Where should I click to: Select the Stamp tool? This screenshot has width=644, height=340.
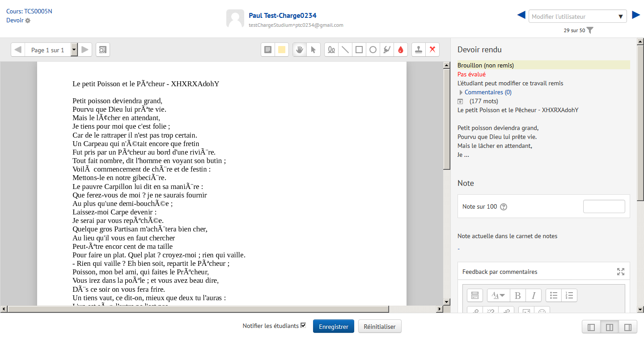419,50
